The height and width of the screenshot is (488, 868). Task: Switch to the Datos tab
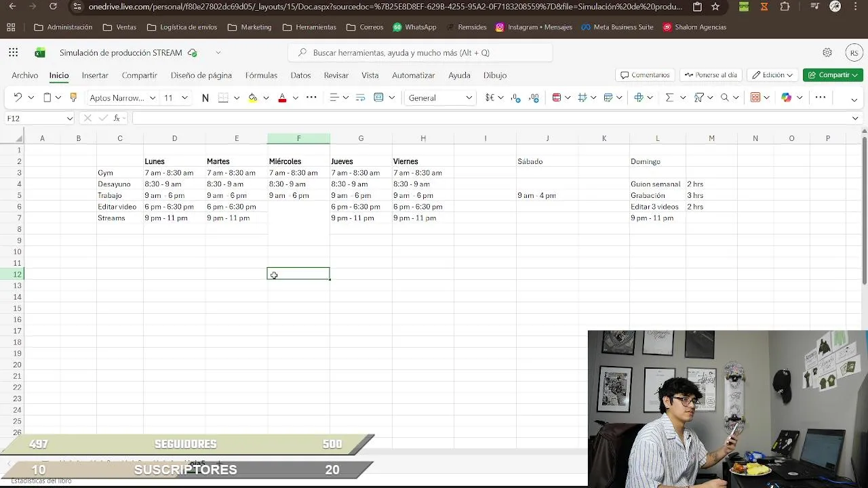[x=300, y=75]
